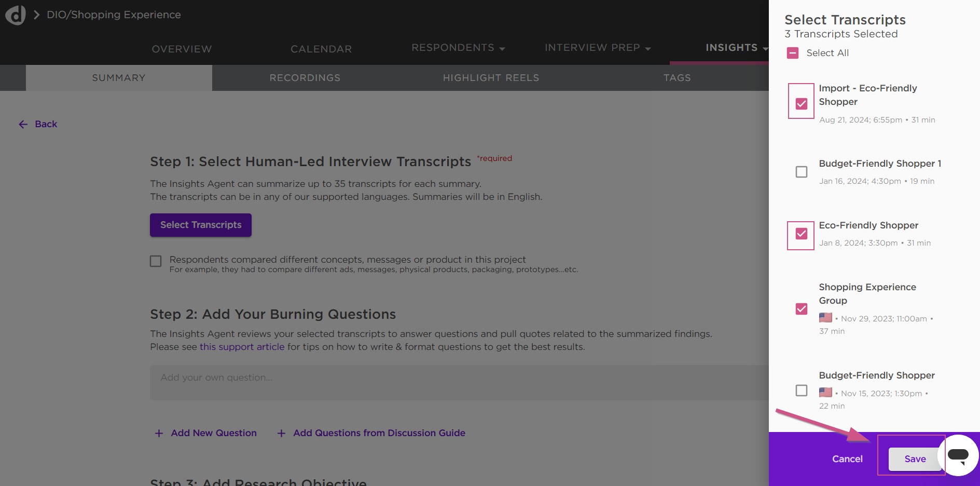
Task: Enable respondents compared different concepts checkbox
Action: tap(156, 261)
